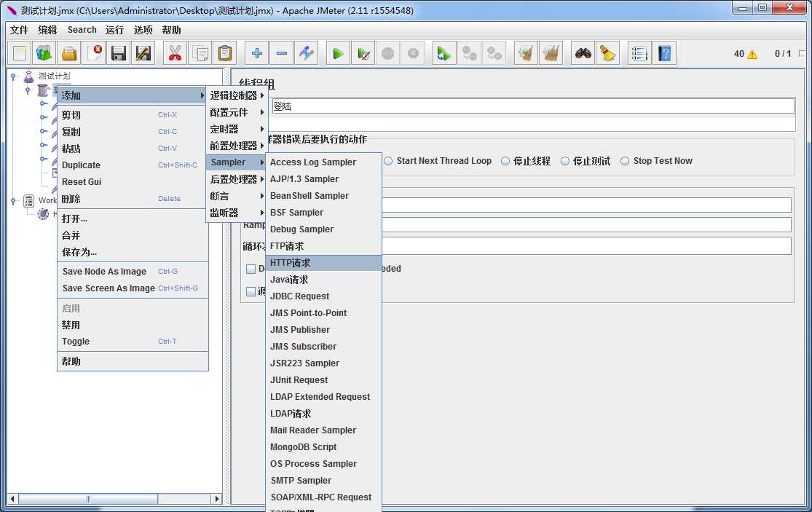Select the 停止线程 radio button

point(505,161)
